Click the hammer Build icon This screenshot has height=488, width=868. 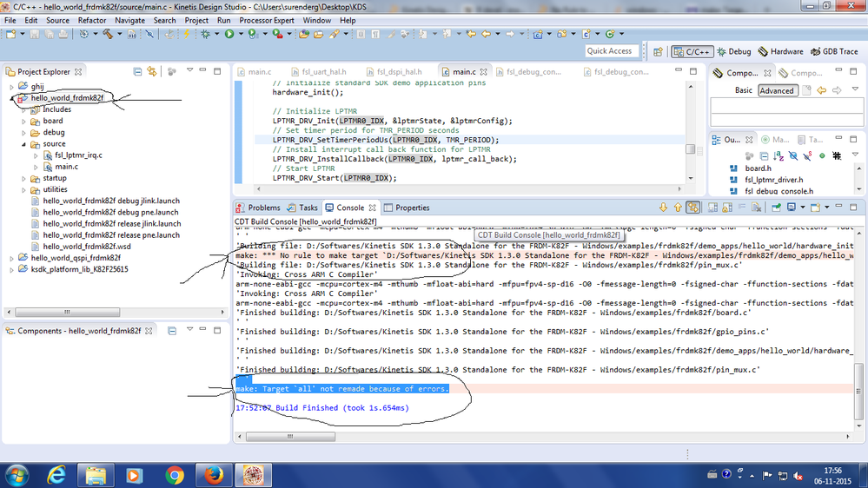tap(108, 35)
